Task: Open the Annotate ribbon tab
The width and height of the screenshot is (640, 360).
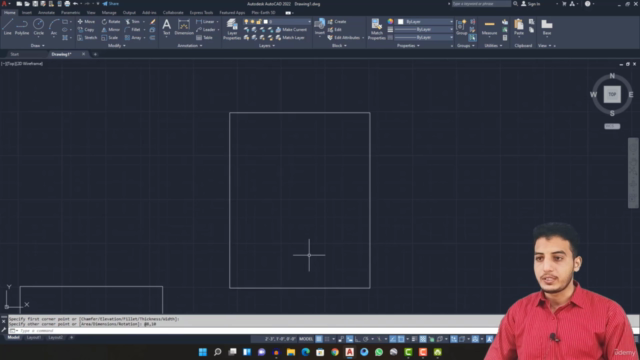Action: [46, 13]
